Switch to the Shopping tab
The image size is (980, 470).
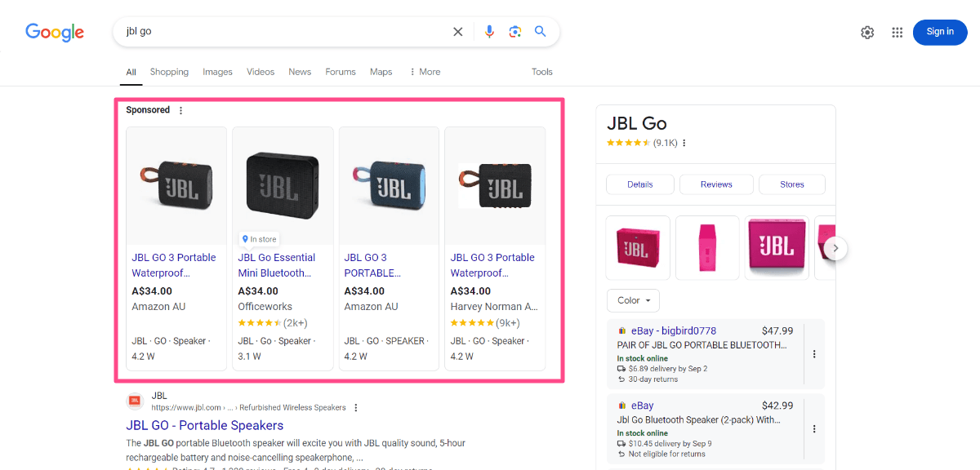point(169,72)
